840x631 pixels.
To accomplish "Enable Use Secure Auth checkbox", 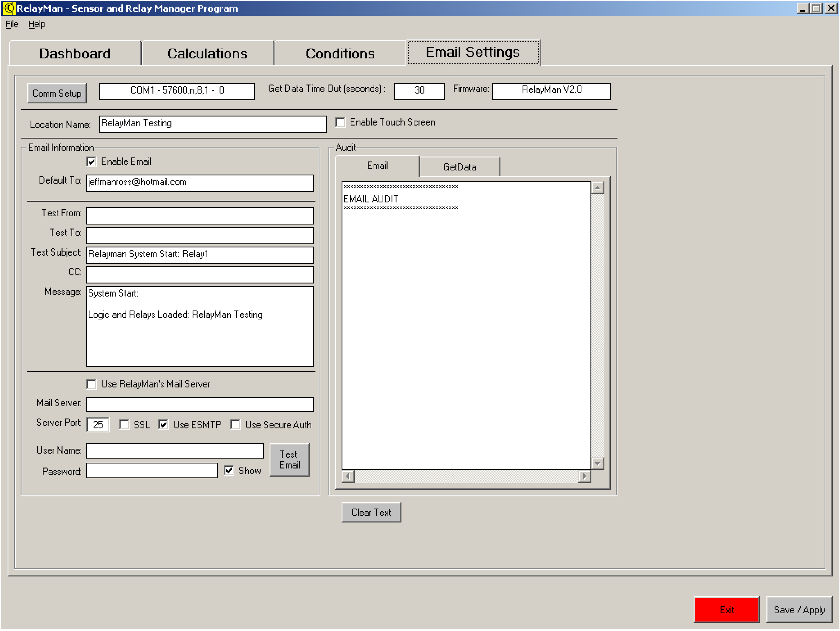I will (x=236, y=425).
